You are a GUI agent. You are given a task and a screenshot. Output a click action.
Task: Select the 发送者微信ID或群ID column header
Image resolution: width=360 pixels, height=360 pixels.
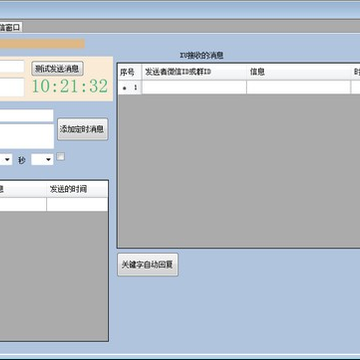click(x=194, y=72)
